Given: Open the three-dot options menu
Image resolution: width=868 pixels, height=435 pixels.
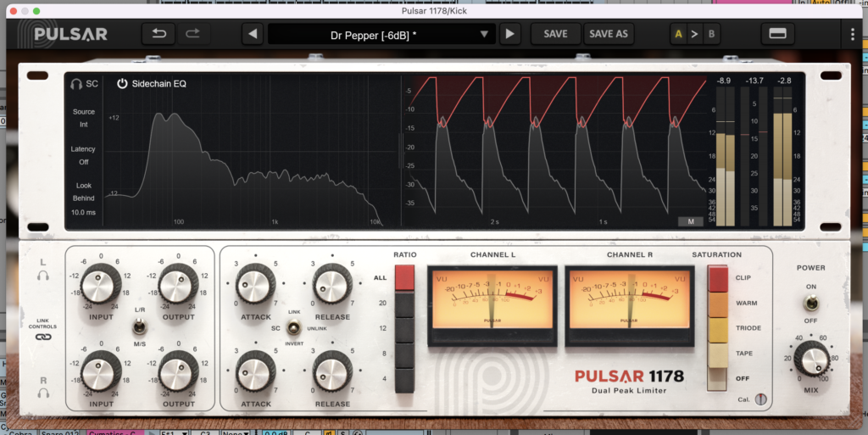Looking at the screenshot, I should pos(853,34).
